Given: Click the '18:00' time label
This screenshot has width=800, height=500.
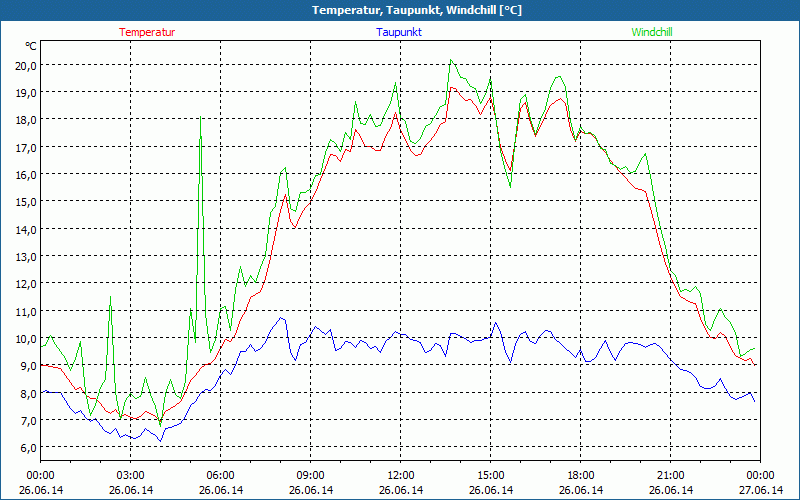Looking at the screenshot, I should pyautogui.click(x=581, y=476).
